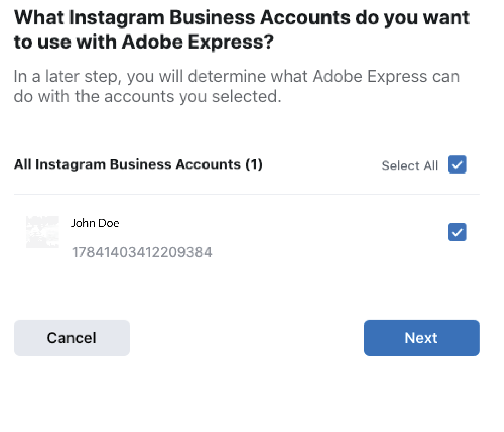Open John Doe's blurred avatar image
Viewport: 504px width, 432px height.
click(x=42, y=232)
